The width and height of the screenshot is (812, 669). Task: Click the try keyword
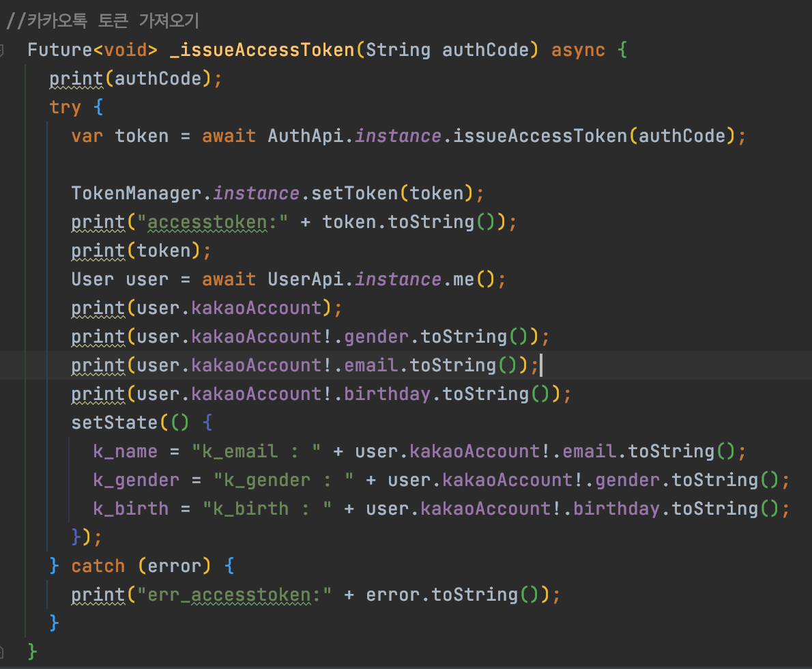point(66,107)
